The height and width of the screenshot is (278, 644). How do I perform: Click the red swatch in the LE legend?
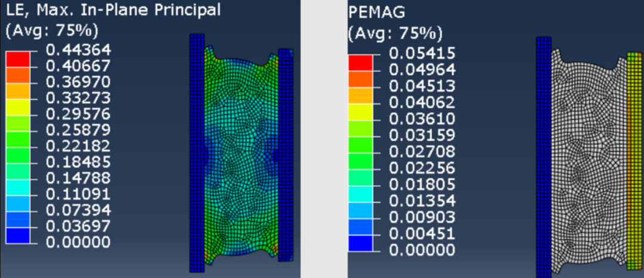(18, 59)
